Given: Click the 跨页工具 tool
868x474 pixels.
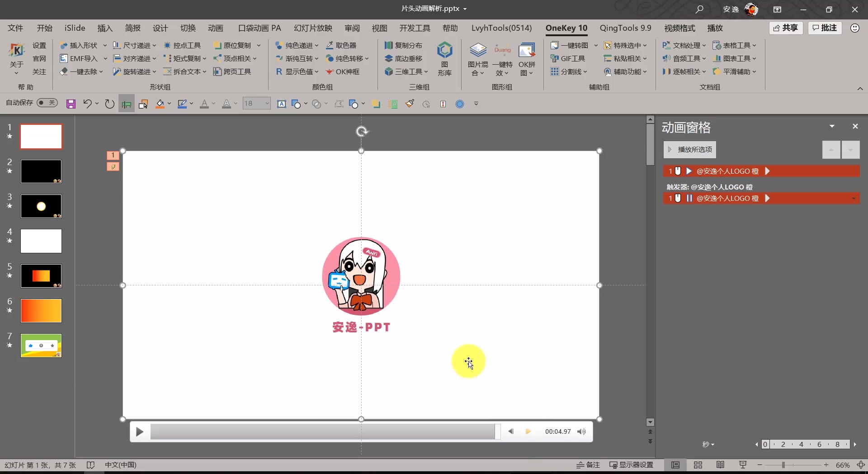Looking at the screenshot, I should (x=232, y=71).
